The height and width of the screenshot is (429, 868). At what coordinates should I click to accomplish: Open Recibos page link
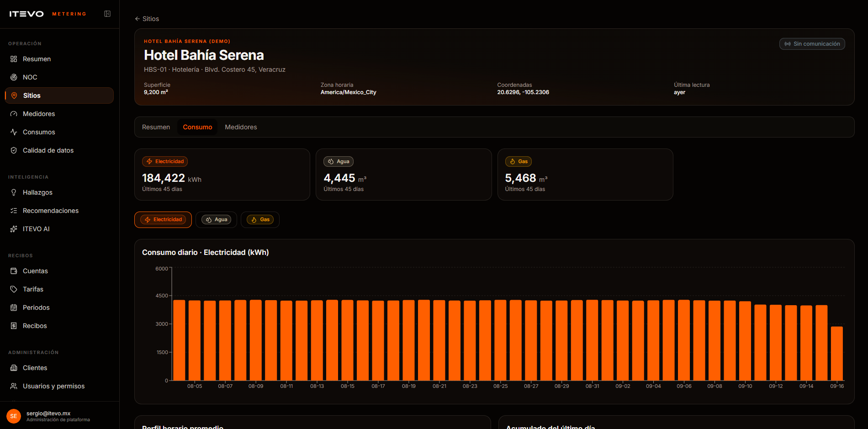(59, 326)
